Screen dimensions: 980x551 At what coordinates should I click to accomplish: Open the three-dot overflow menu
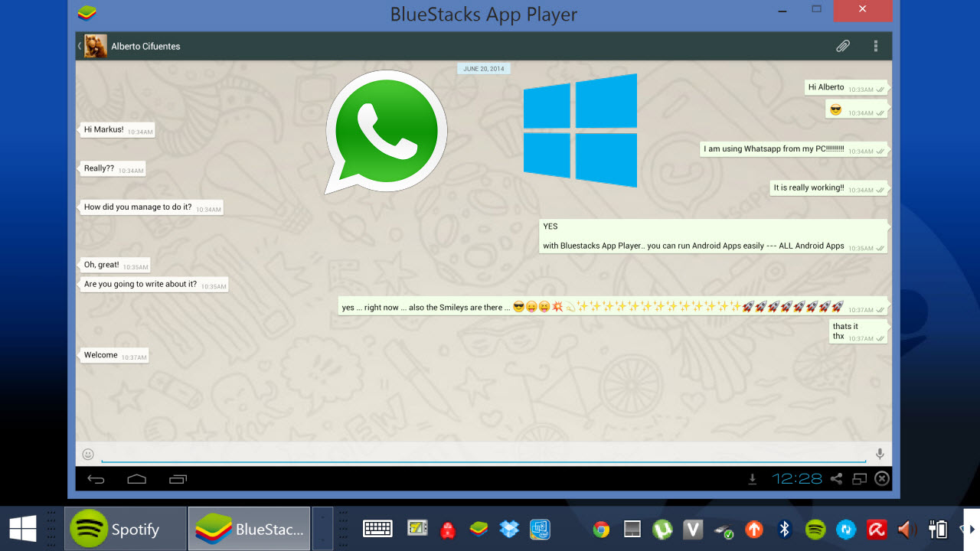(876, 47)
